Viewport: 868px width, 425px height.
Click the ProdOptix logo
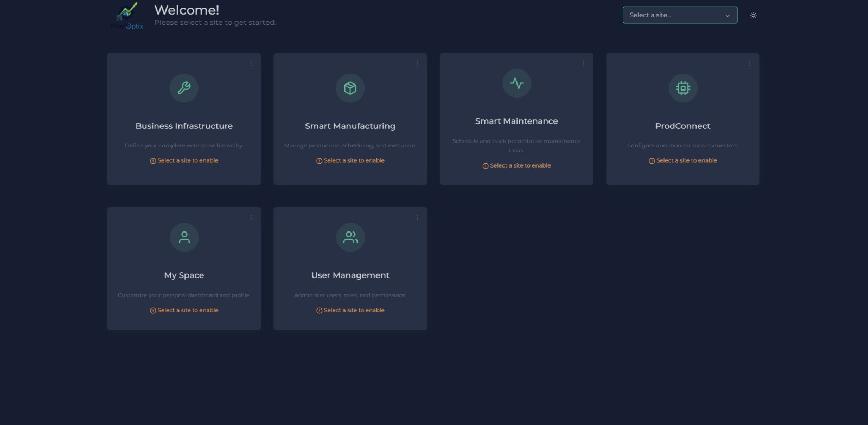127,16
